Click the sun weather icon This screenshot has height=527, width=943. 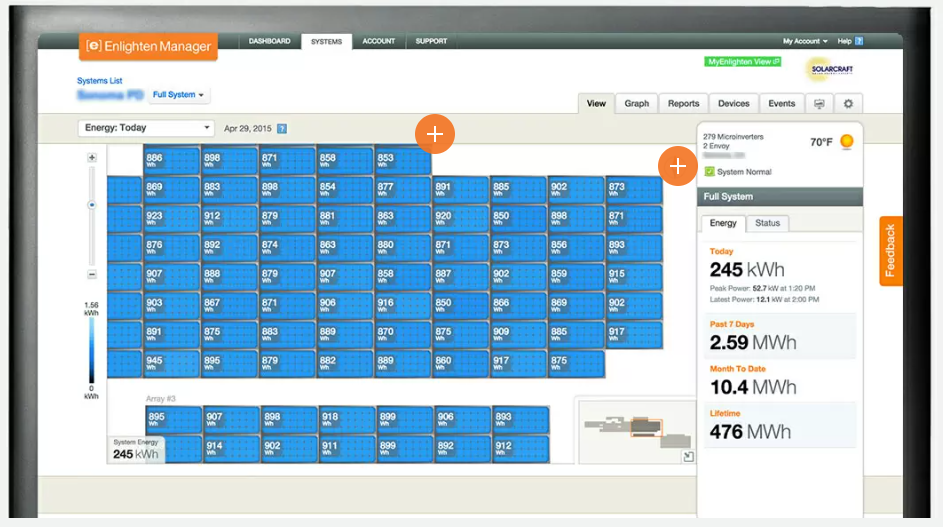pos(847,141)
